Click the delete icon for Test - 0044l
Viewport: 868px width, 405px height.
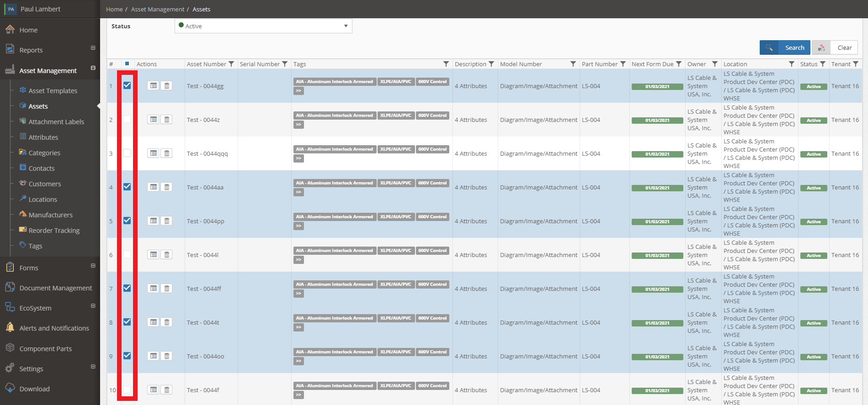tap(167, 254)
